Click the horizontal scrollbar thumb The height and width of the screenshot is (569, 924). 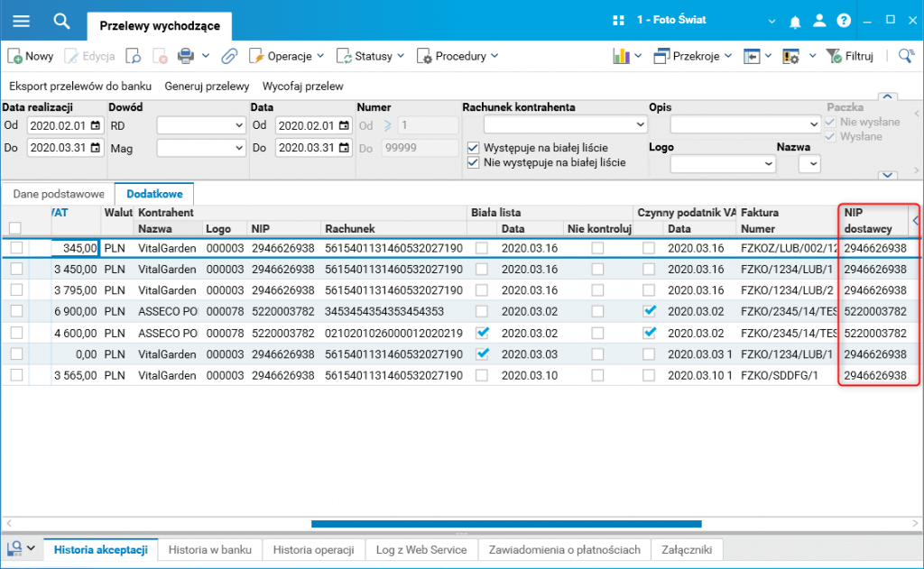(506, 524)
